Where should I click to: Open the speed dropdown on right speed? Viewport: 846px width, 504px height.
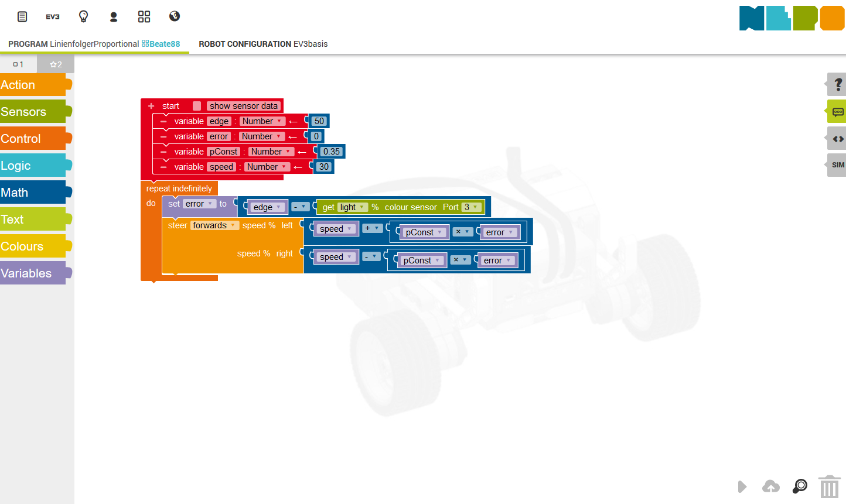336,257
